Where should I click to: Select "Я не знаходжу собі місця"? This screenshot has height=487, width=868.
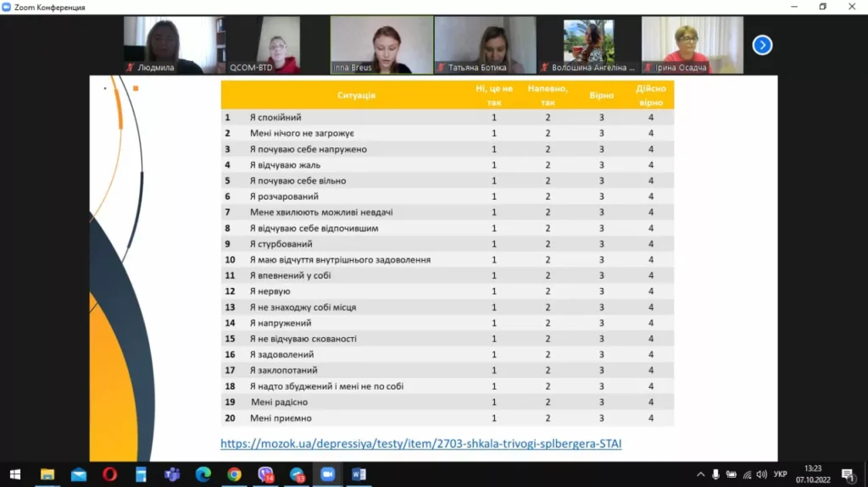tap(448, 307)
